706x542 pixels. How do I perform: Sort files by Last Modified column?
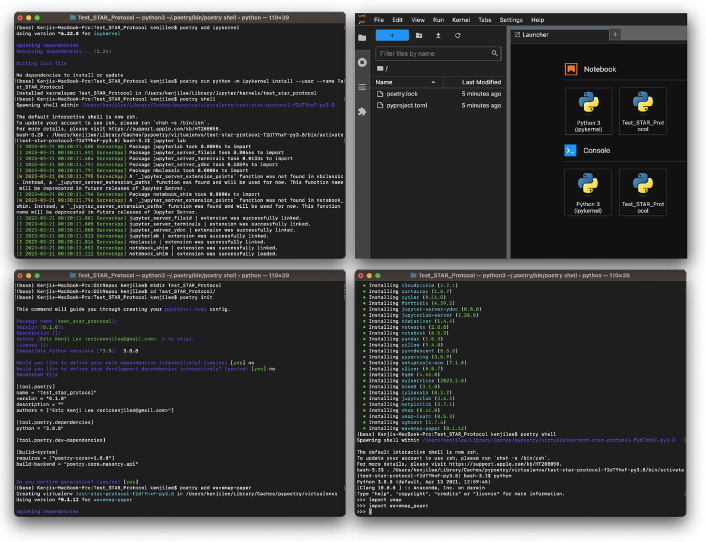[x=475, y=82]
